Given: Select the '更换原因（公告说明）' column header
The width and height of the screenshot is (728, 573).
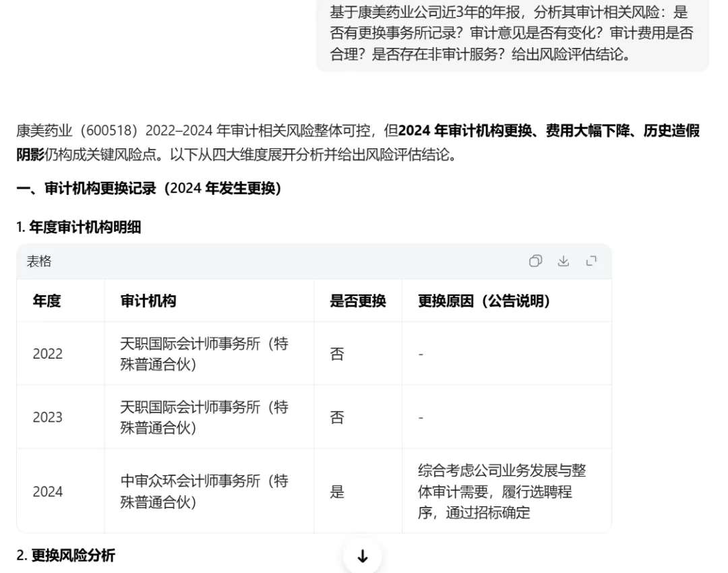Looking at the screenshot, I should click(484, 301).
